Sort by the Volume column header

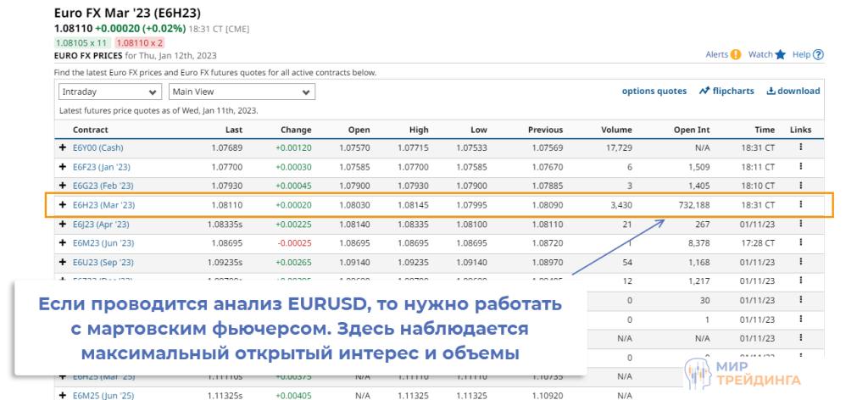[616, 130]
